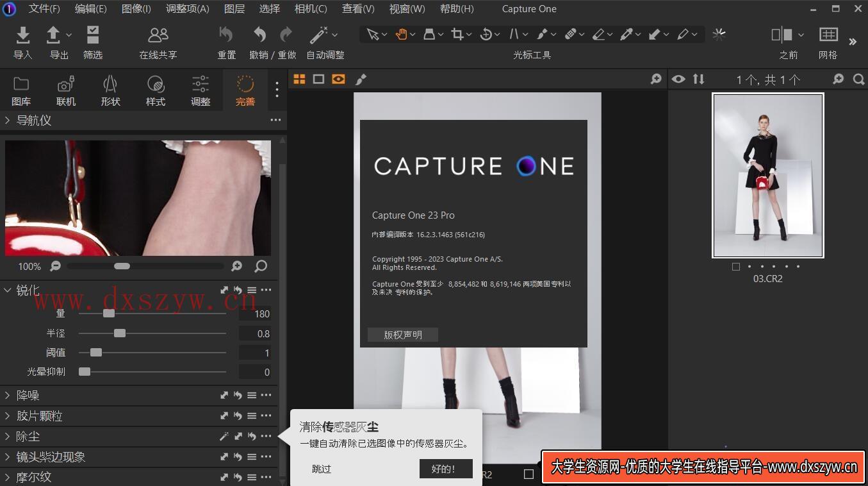The height and width of the screenshot is (486, 868).
Task: Open the toolbar overflow double-chevron
Action: click(853, 42)
